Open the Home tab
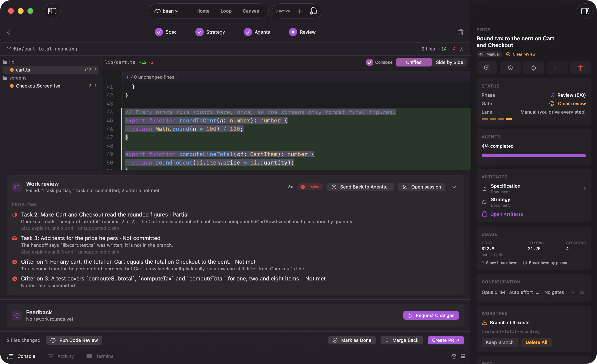Screen dimensions: 597x364 click(x=203, y=11)
